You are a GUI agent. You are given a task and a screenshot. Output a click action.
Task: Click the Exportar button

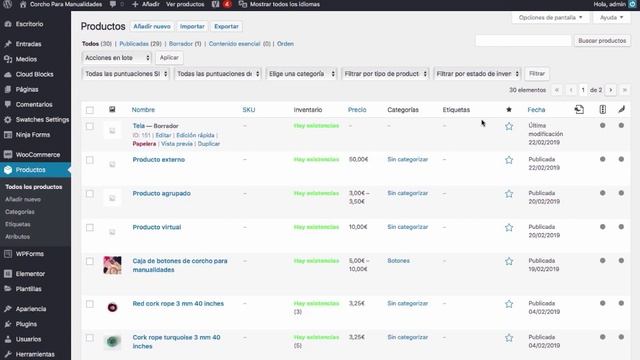tap(226, 27)
